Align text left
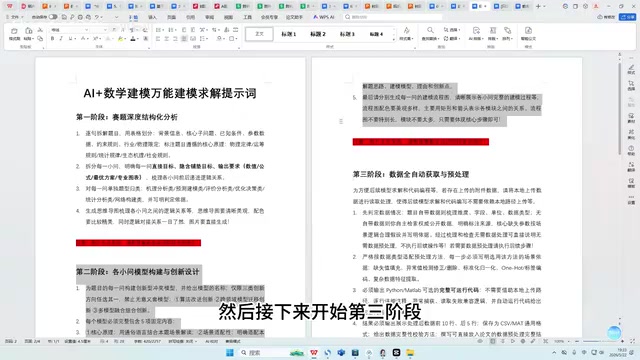The height and width of the screenshot is (360, 640). pos(158,38)
